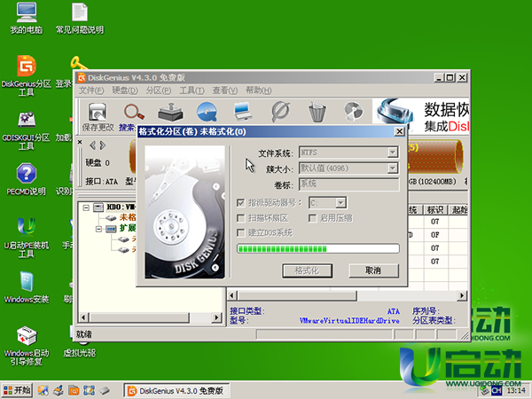
Task: Click the 搜索 magnifying glass toolbar icon
Action: point(133,112)
